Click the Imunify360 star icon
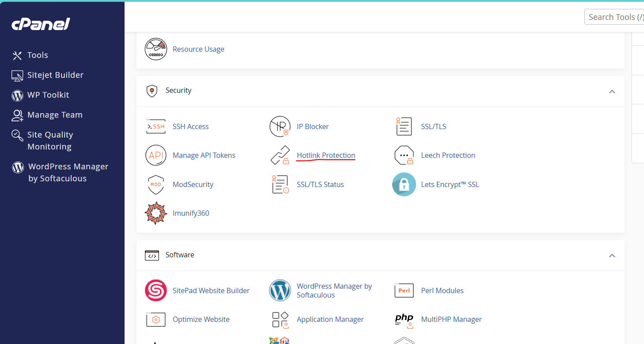The width and height of the screenshot is (644, 344). tap(156, 213)
